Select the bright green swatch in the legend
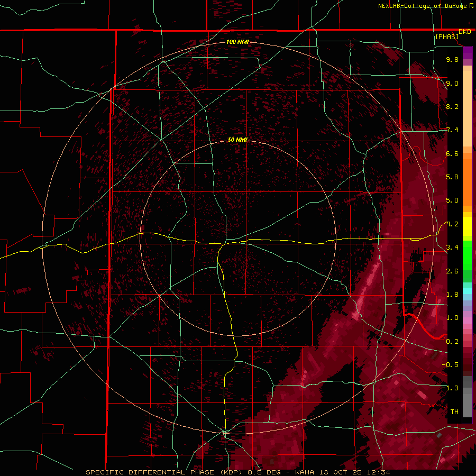Viewport: 476px width, 476px height. (467, 255)
